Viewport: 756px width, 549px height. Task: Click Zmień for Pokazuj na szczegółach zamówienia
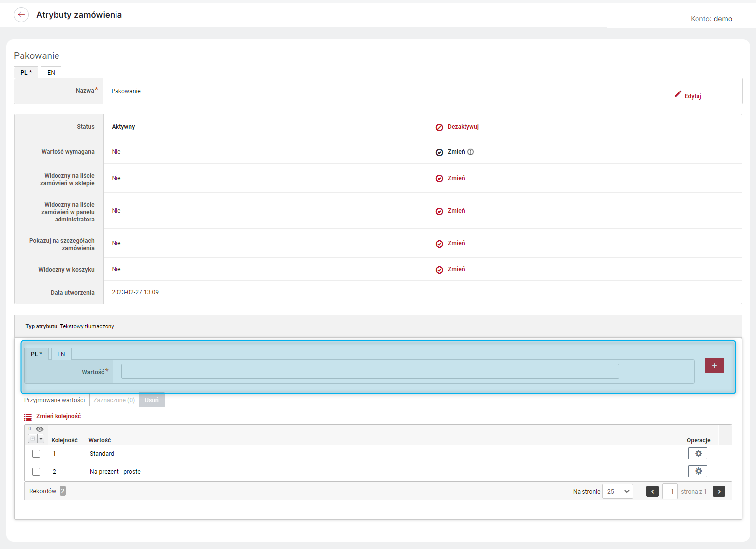coord(456,243)
